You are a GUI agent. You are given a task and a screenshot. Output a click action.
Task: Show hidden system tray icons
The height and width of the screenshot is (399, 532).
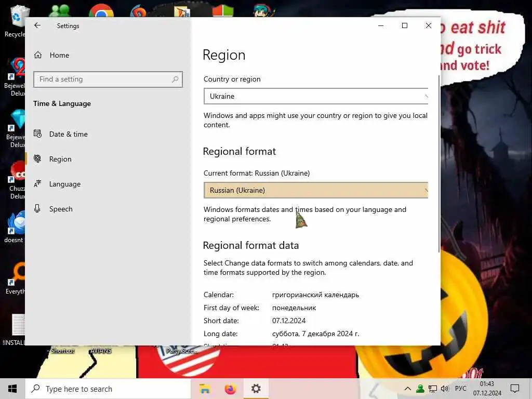click(408, 389)
